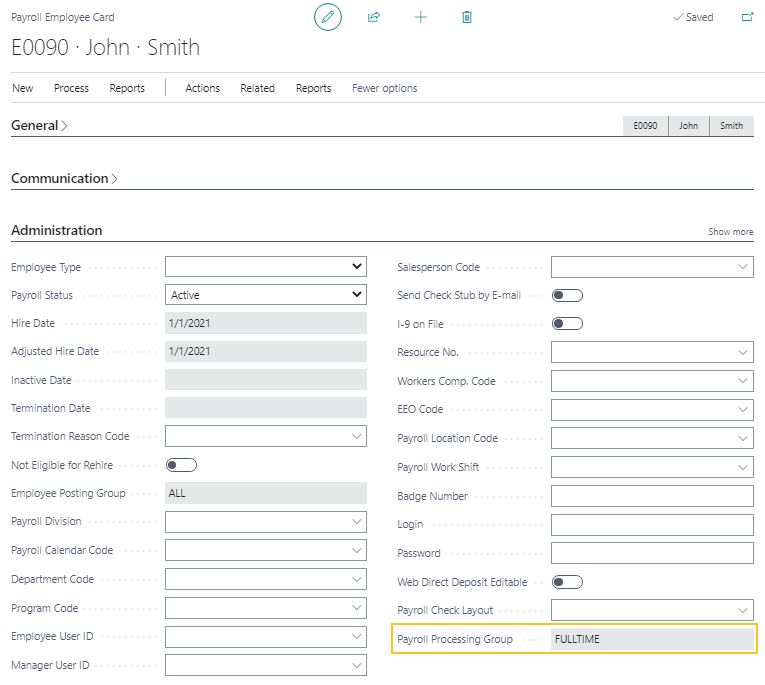
Task: Open the Related menu
Action: [257, 88]
